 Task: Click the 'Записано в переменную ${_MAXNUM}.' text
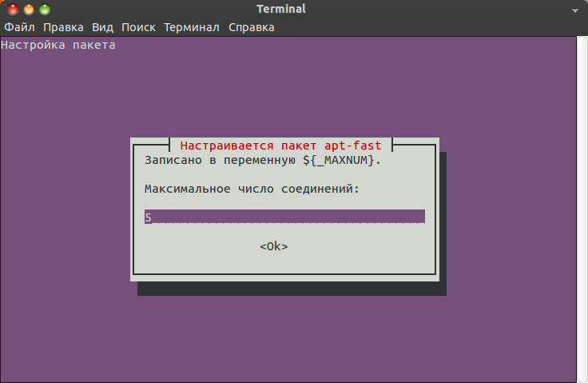263,161
